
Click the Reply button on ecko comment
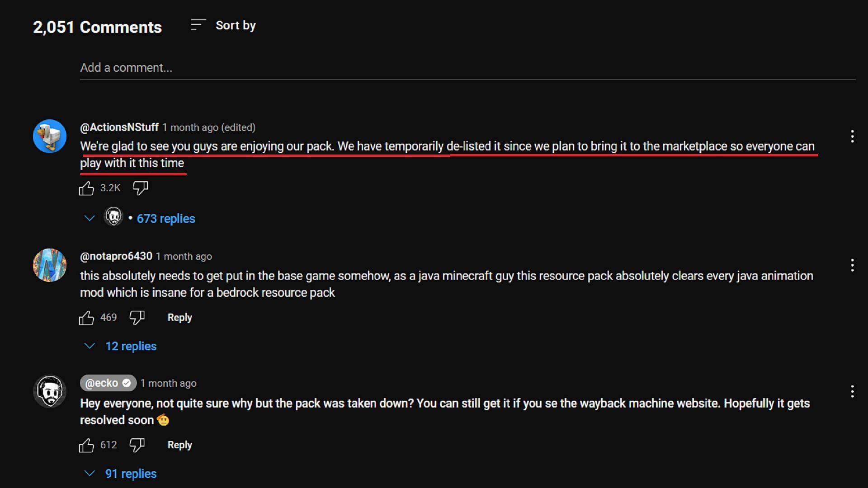(x=179, y=445)
